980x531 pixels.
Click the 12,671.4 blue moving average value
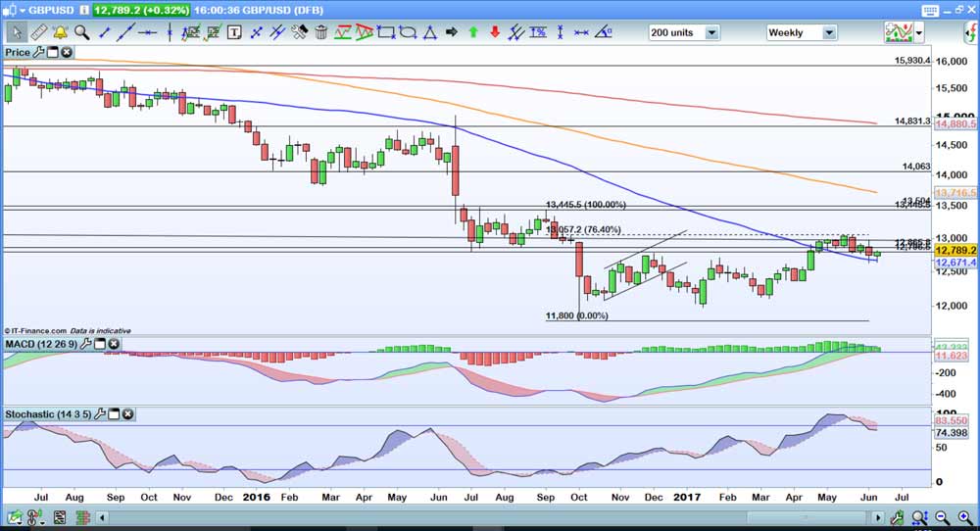click(x=955, y=263)
